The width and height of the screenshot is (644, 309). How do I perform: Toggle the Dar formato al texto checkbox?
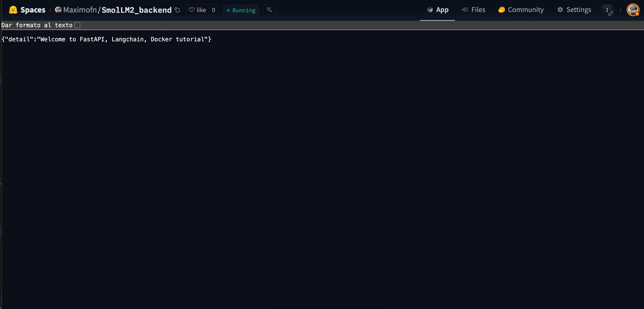[77, 25]
